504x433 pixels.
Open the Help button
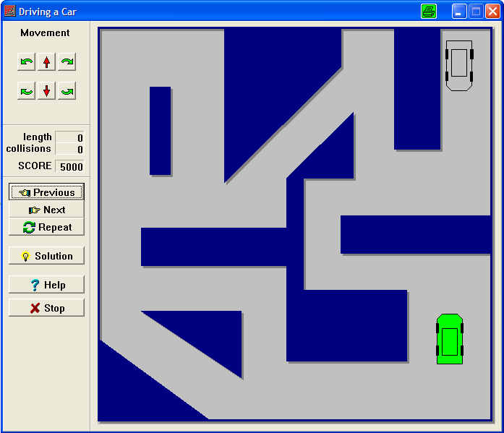[x=46, y=285]
